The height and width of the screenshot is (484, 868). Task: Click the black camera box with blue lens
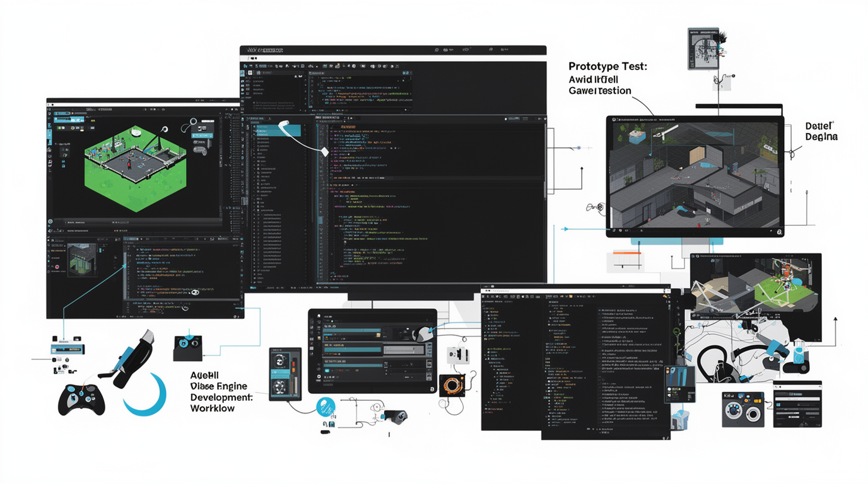187,348
